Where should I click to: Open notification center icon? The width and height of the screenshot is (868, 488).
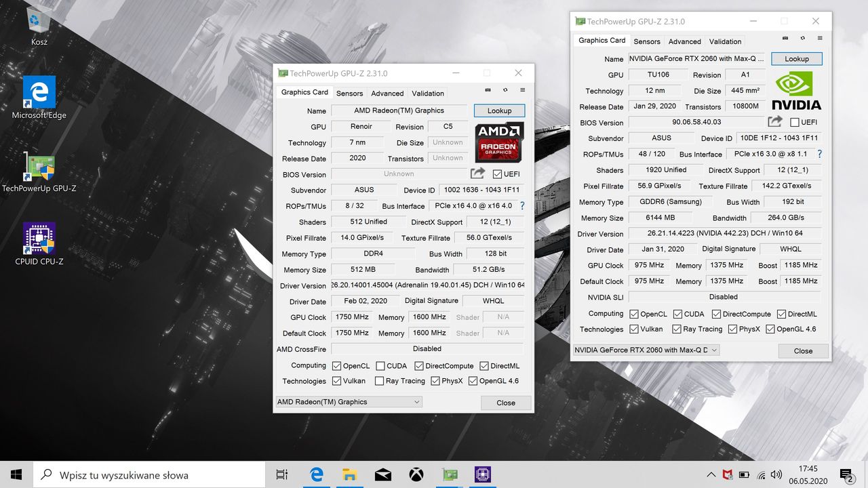847,475
